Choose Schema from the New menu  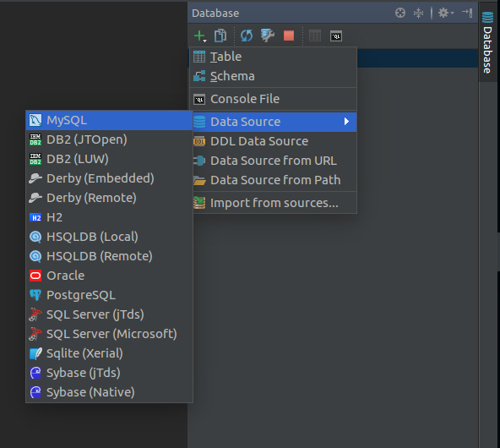point(273,76)
